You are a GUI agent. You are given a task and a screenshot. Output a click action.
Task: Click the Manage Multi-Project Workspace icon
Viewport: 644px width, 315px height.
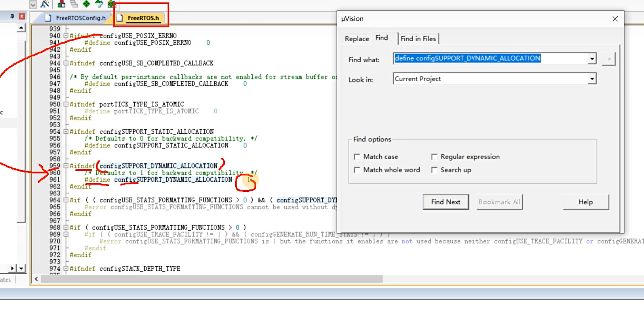[74, 4]
